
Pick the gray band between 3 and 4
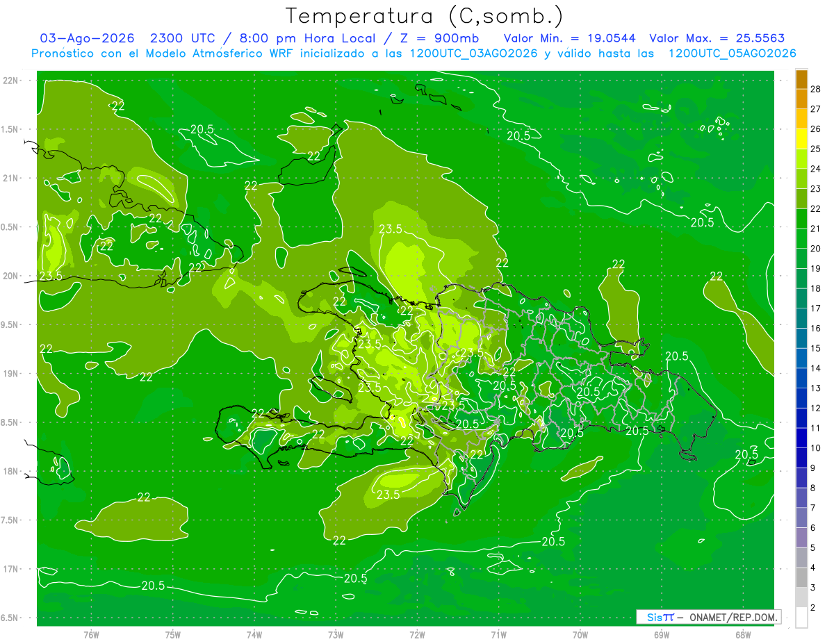click(x=801, y=578)
